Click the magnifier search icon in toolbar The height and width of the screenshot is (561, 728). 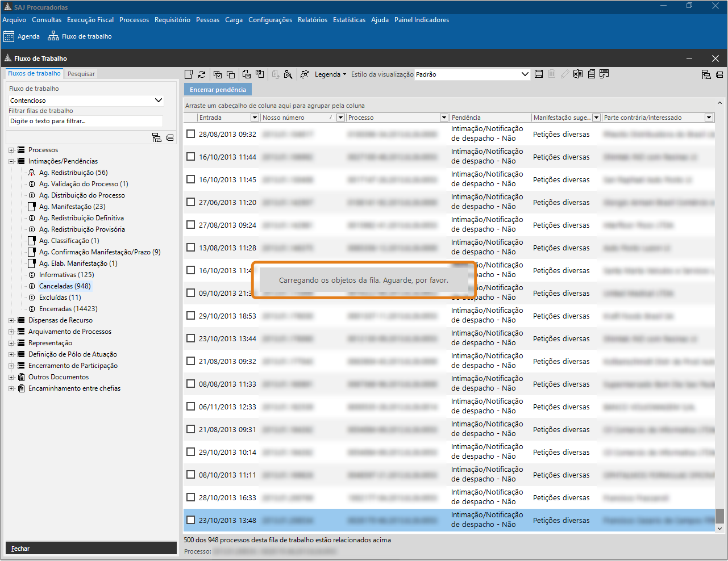tap(288, 74)
